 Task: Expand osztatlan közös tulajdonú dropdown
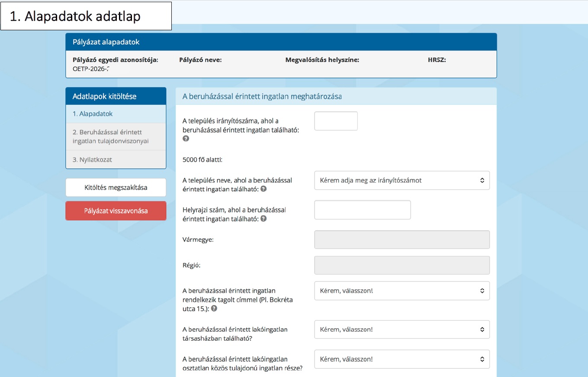[x=402, y=359]
